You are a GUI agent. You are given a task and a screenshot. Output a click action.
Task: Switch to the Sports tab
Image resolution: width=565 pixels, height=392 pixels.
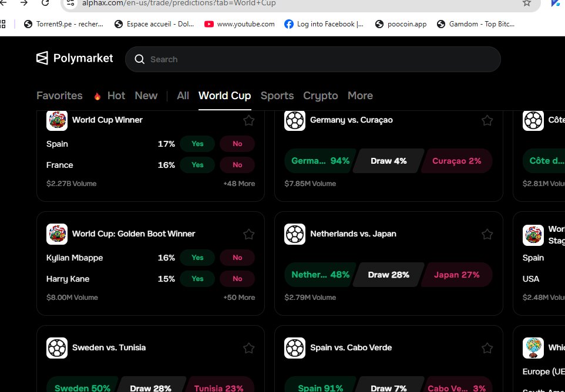tap(277, 96)
